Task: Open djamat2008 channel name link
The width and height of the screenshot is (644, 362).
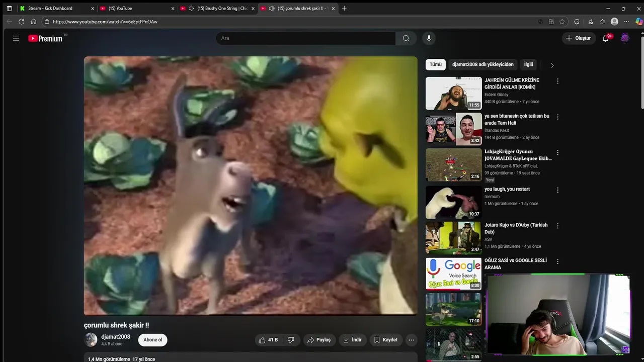Action: (x=116, y=337)
